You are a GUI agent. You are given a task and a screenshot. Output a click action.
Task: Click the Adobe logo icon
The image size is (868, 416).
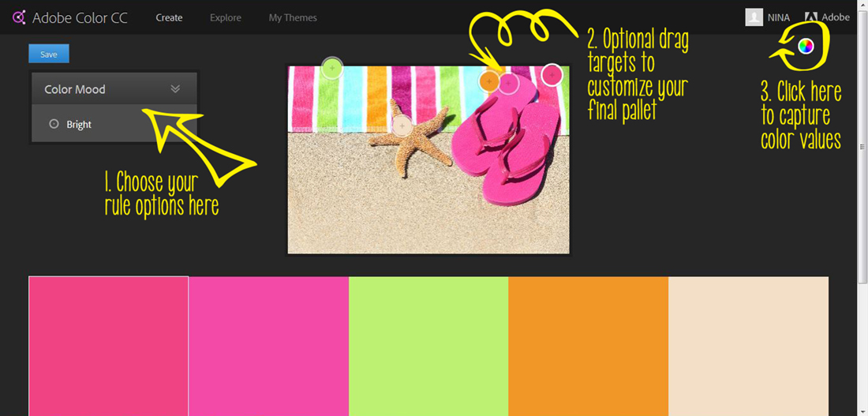(x=811, y=17)
